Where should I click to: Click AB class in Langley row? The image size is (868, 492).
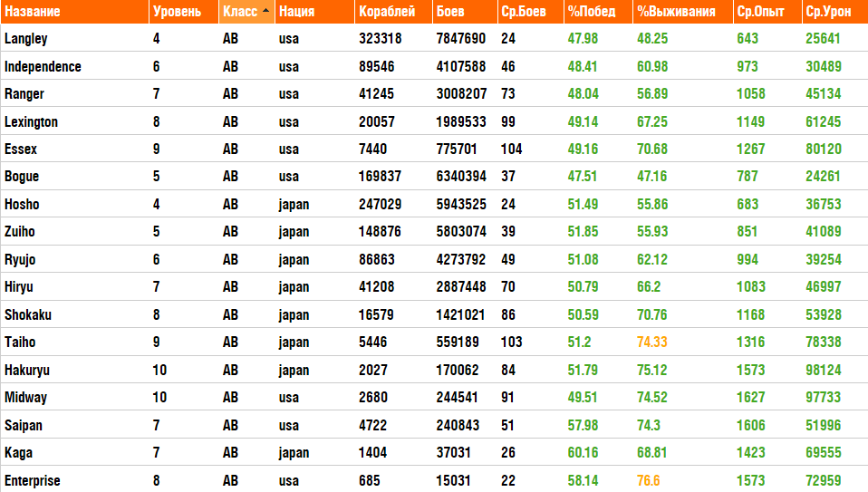pos(230,39)
